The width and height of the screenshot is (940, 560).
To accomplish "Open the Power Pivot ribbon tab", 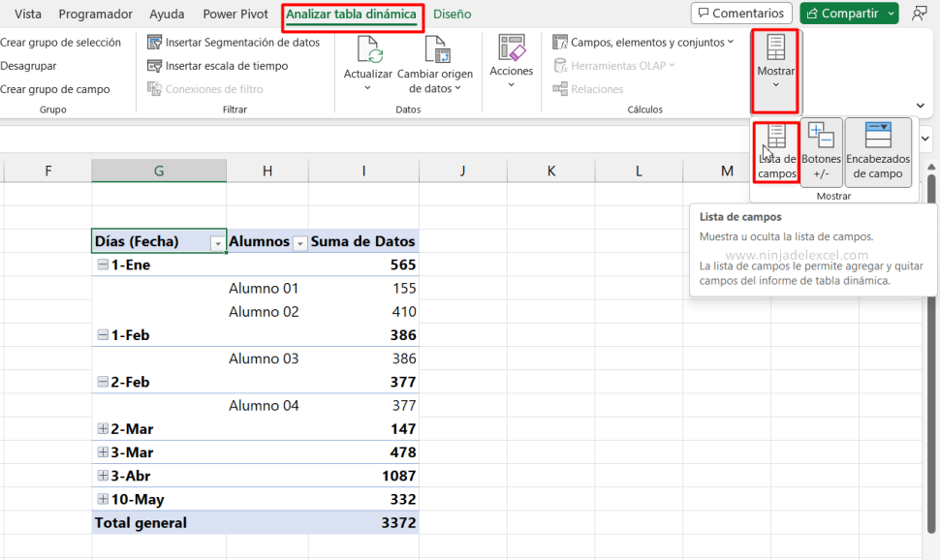I will 234,14.
